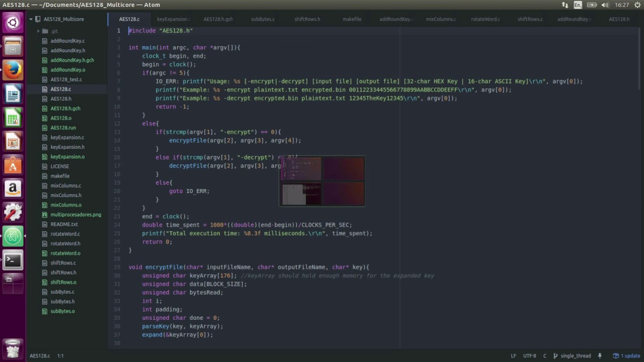Screen dimensions: 644x362
Task: Expand the .git folder in tree
Action: 38,31
